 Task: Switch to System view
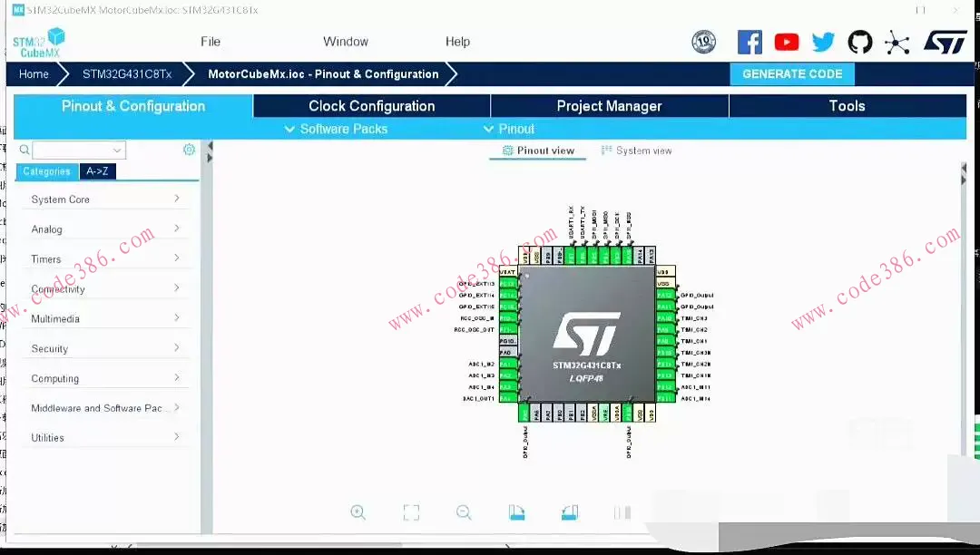coord(636,151)
